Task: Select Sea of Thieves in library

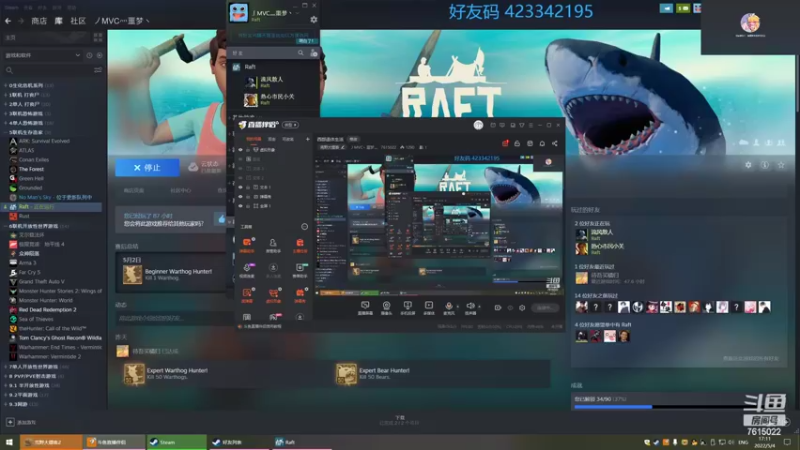Action: click(36, 319)
